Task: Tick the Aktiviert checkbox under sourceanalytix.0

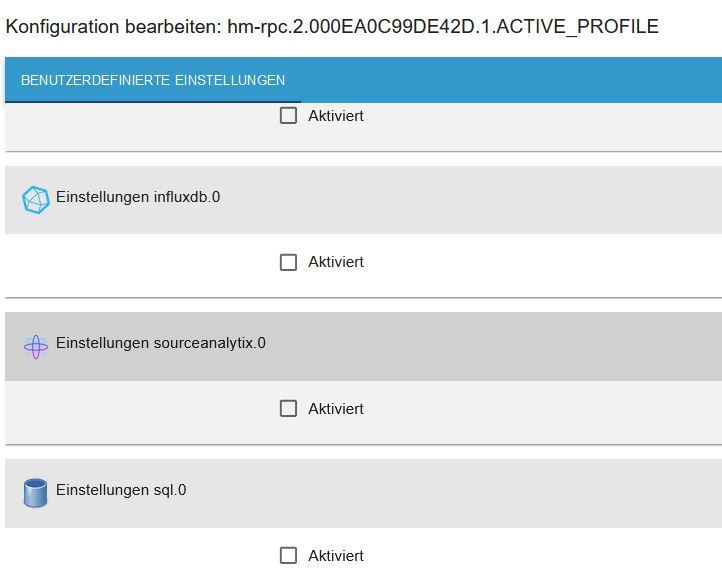Action: 289,409
